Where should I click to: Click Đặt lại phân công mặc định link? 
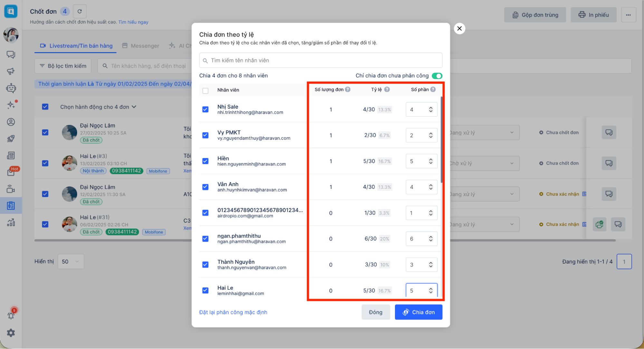coord(233,312)
